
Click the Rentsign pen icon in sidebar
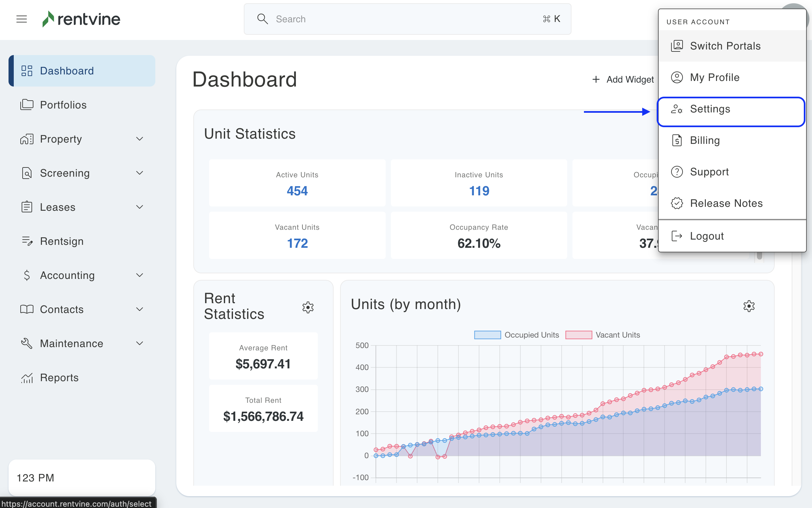27,241
